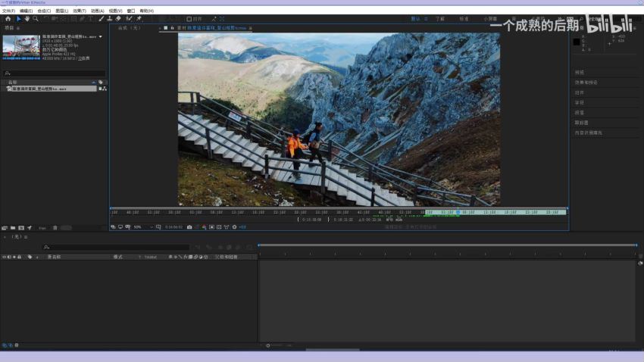
Task: Select the Eraser tool
Action: [118, 19]
